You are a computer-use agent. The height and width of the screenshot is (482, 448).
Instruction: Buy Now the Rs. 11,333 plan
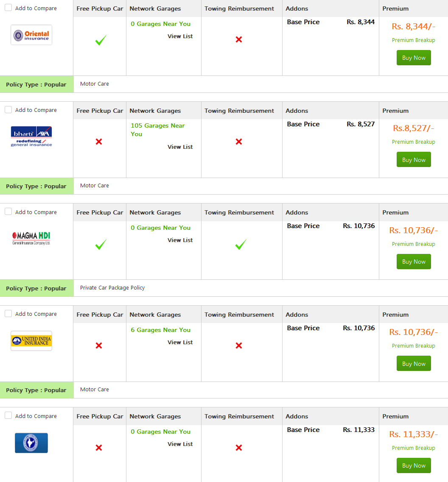coord(414,465)
